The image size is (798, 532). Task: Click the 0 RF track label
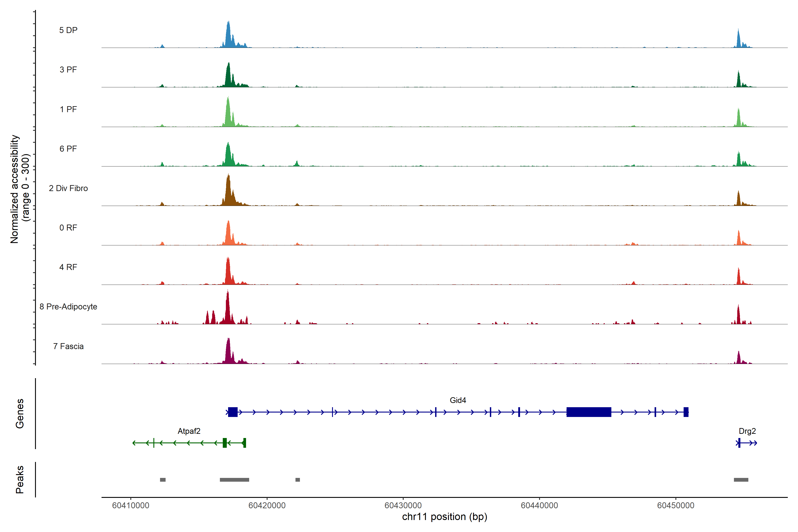coord(68,228)
